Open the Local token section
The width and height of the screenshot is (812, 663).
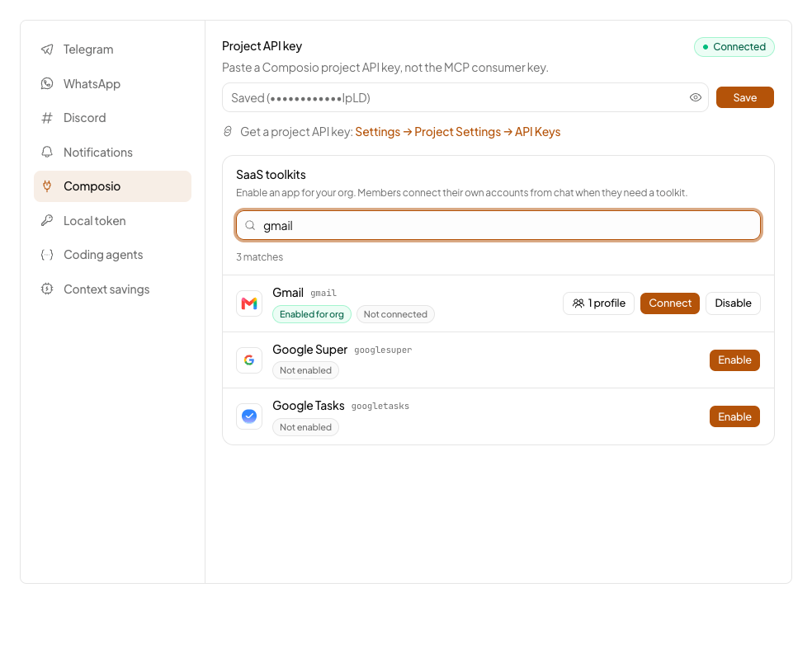[113, 221]
